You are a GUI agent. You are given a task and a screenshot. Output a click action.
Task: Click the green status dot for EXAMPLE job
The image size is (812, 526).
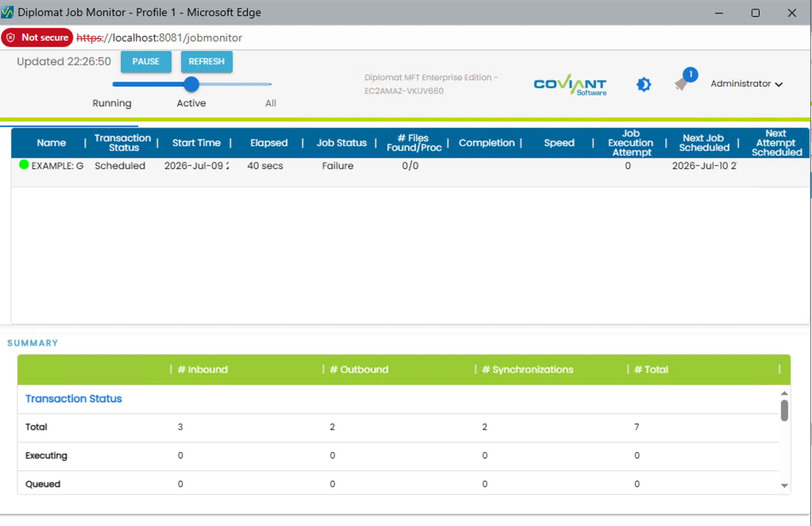pyautogui.click(x=24, y=165)
